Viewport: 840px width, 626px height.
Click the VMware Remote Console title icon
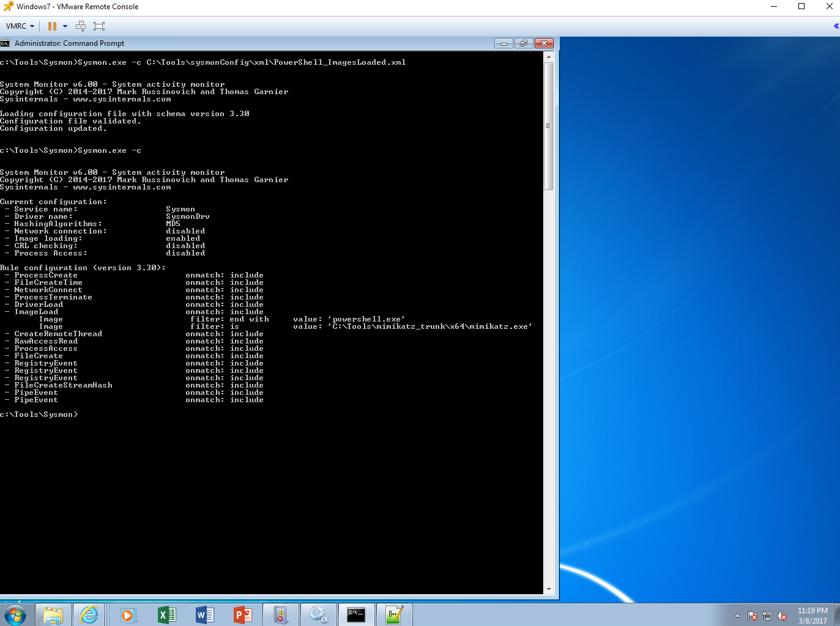point(8,7)
